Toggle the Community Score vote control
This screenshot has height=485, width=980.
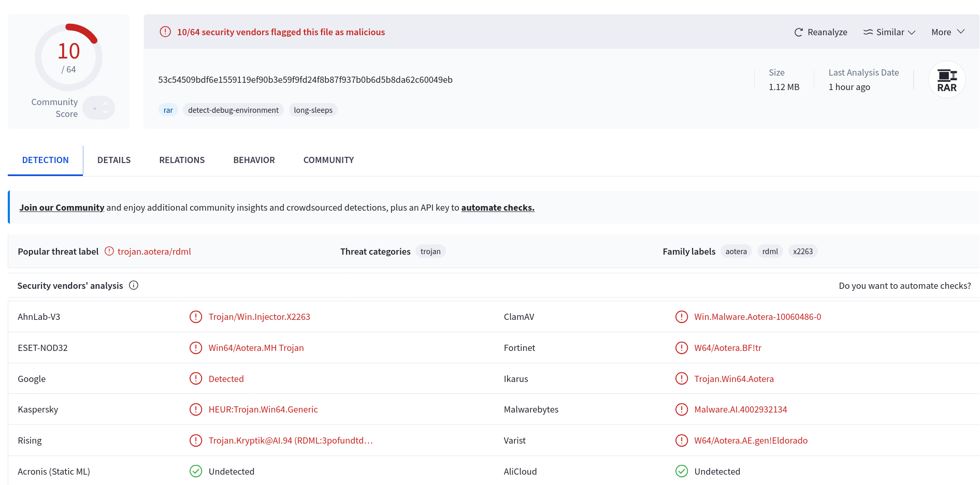pyautogui.click(x=98, y=108)
